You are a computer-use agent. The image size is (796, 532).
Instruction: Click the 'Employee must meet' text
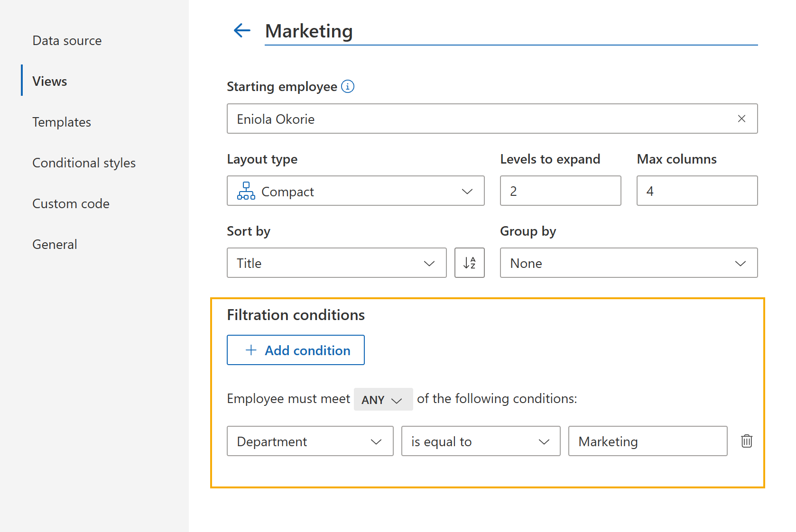click(x=288, y=399)
